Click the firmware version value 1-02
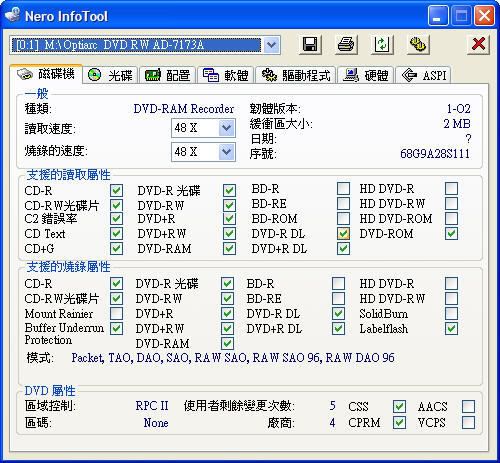This screenshot has height=463, width=500. pyautogui.click(x=459, y=109)
